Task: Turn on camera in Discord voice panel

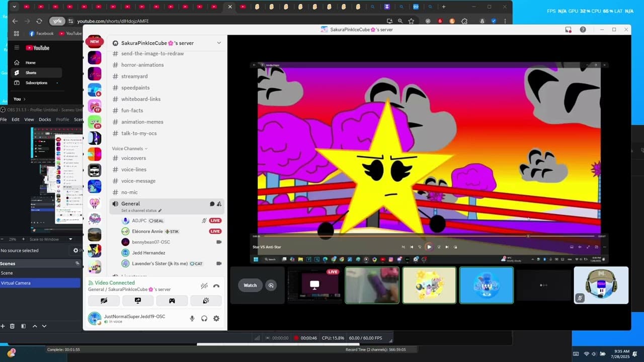Action: (x=104, y=301)
